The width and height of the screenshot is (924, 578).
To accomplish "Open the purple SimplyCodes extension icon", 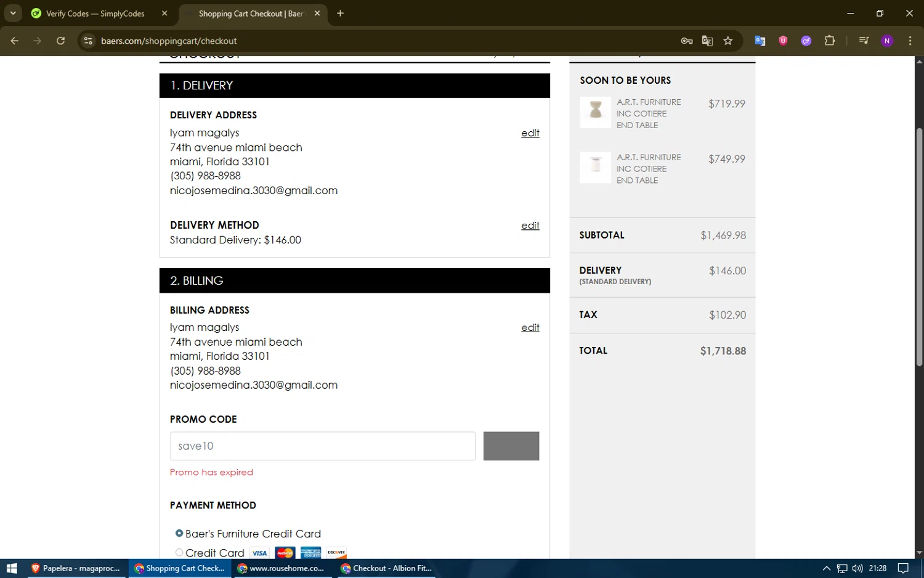I will (x=806, y=41).
